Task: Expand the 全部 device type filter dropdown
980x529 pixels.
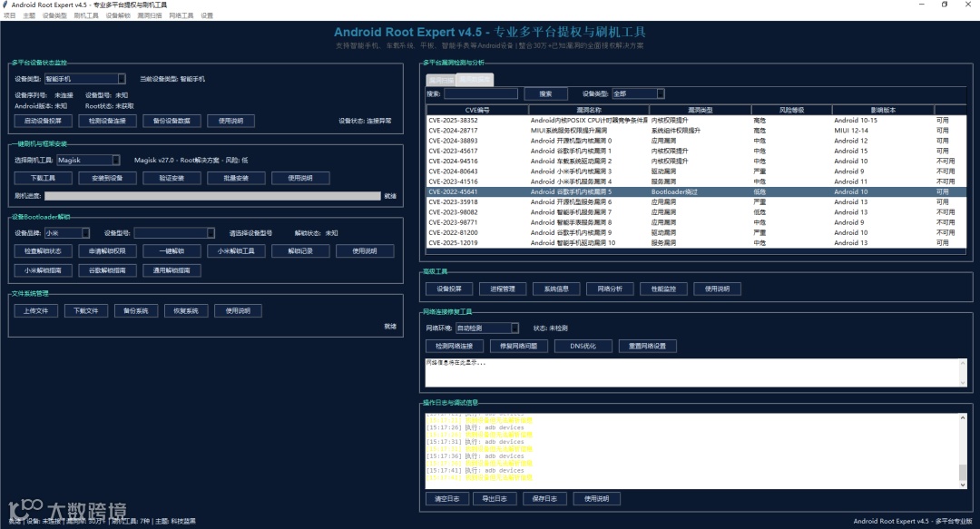Action: (661, 93)
